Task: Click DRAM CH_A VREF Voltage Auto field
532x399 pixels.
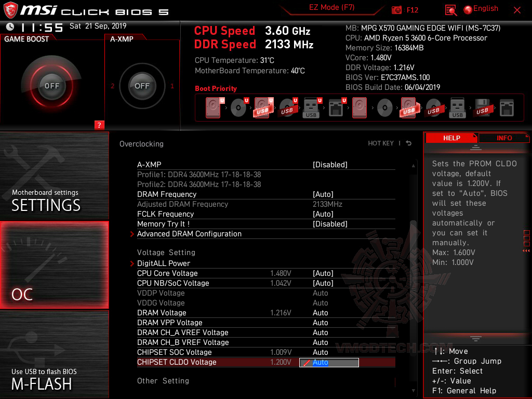Action: [320, 332]
